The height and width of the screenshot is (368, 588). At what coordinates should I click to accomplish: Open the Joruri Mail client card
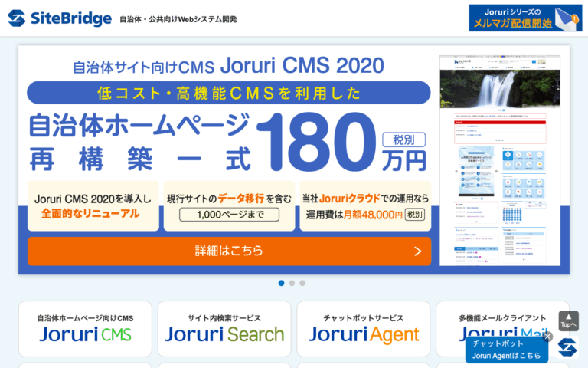(x=502, y=329)
